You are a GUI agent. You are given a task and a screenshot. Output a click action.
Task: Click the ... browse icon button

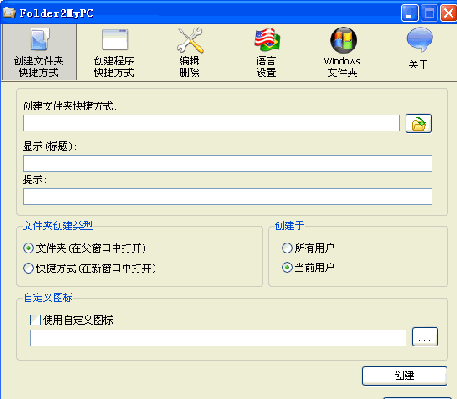425,337
